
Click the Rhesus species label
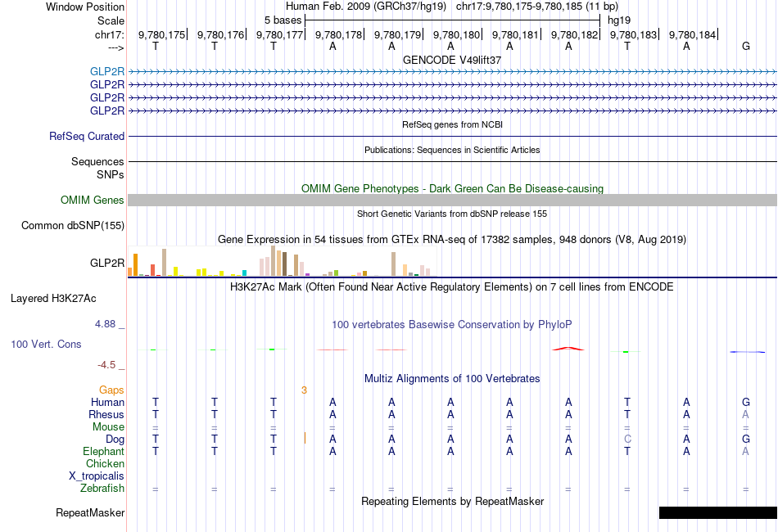[106, 414]
